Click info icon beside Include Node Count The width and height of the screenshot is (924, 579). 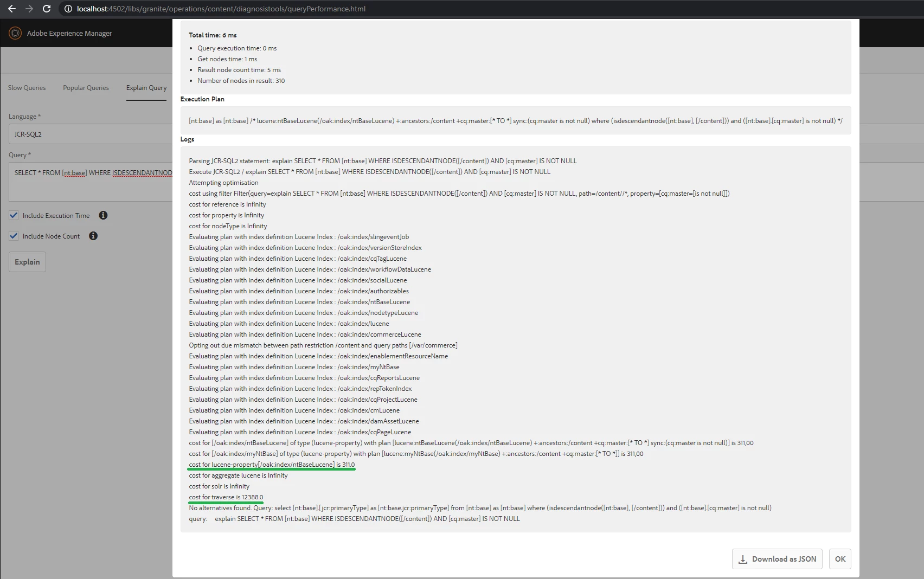click(x=93, y=236)
